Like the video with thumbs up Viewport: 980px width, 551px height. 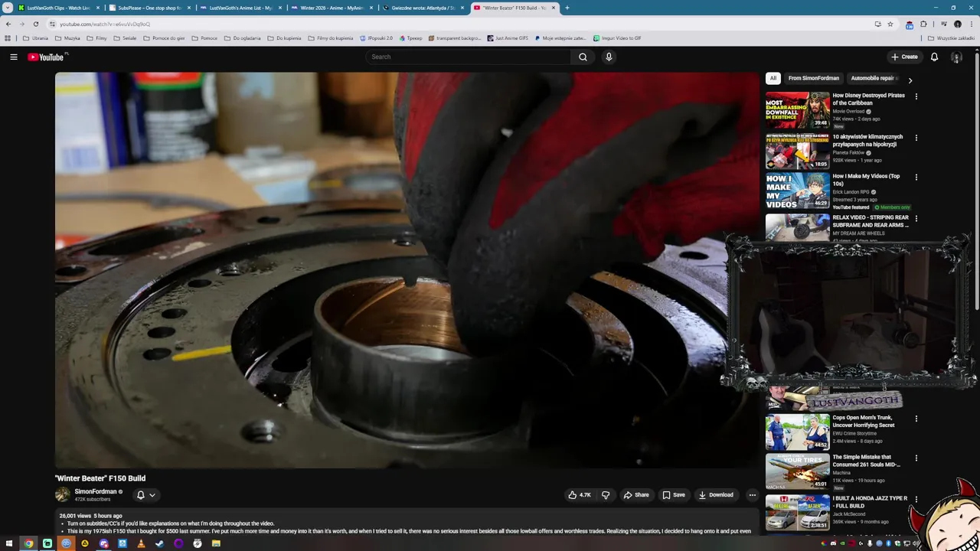pos(580,495)
